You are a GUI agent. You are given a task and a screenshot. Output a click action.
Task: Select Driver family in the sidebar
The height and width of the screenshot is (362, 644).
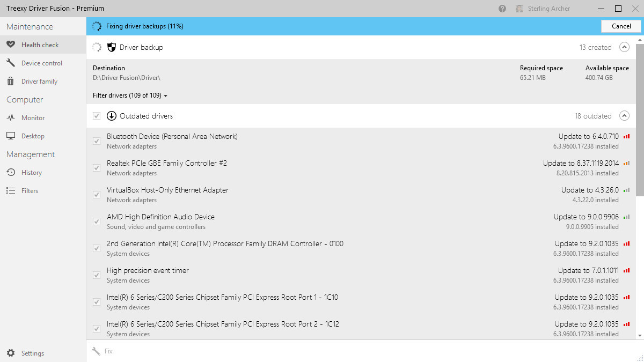[x=43, y=82]
